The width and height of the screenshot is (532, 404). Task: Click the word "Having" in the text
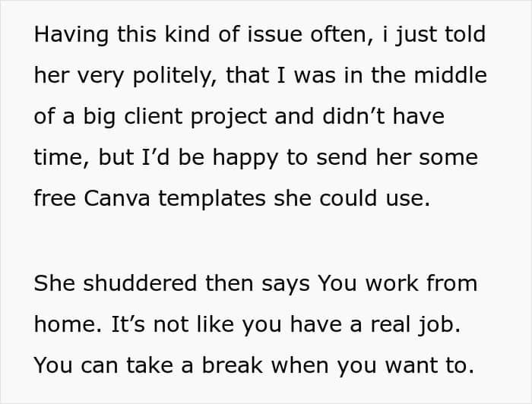pyautogui.click(x=71, y=35)
